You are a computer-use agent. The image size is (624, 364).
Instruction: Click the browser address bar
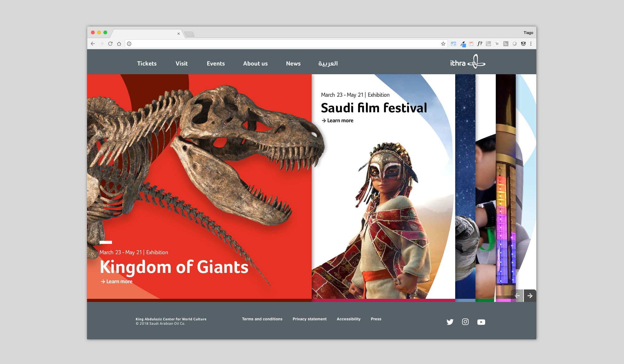pyautogui.click(x=281, y=44)
